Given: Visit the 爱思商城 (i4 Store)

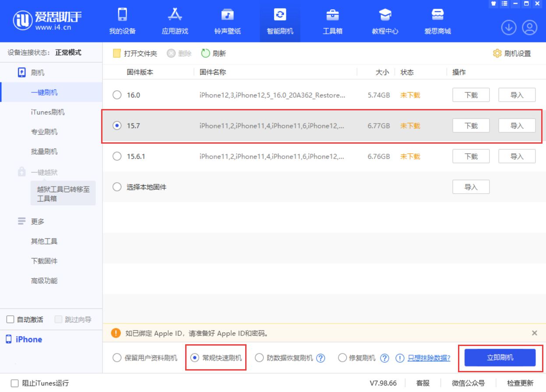Looking at the screenshot, I should (x=437, y=20).
